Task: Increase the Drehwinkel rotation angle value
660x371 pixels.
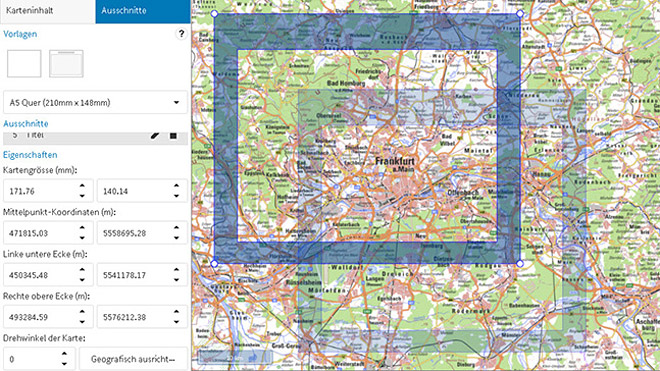Action: 64,354
